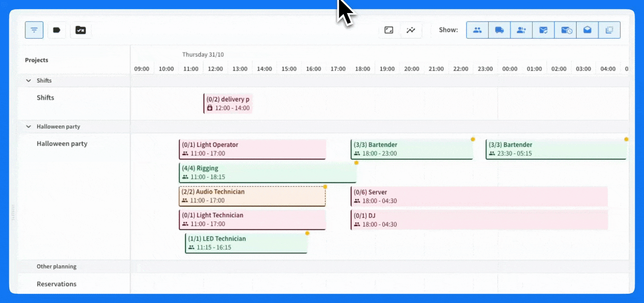Click the lock icon in delivery shift
Image resolution: width=644 pixels, height=303 pixels.
(209, 108)
